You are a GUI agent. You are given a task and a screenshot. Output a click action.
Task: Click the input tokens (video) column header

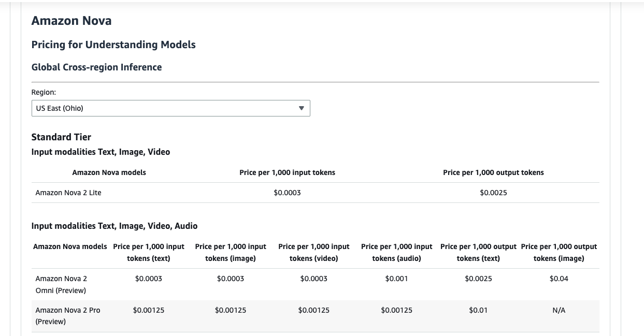(313, 252)
